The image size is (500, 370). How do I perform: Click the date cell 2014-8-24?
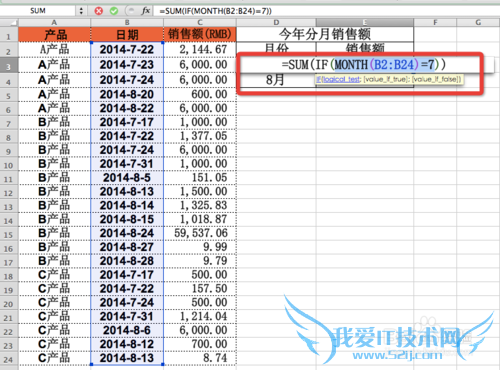tap(127, 233)
